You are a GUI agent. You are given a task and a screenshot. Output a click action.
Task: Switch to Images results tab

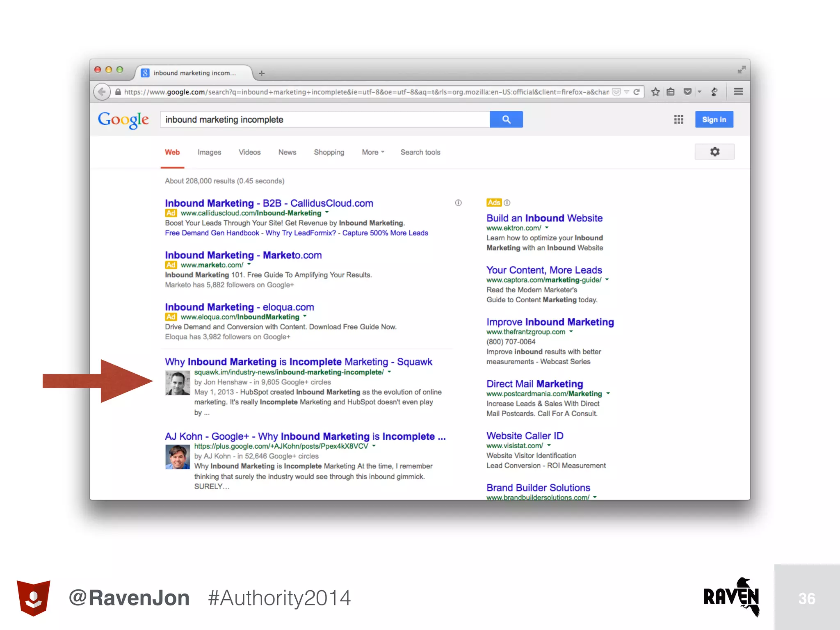coord(209,152)
